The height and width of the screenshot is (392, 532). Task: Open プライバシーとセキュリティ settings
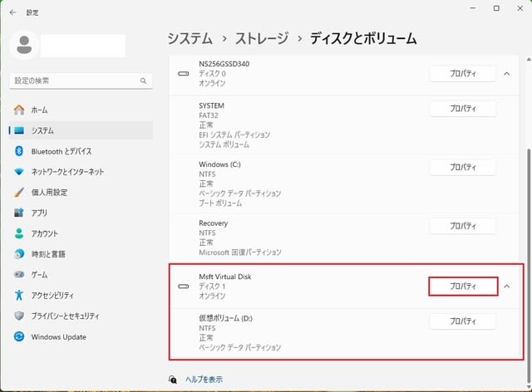coord(81,316)
